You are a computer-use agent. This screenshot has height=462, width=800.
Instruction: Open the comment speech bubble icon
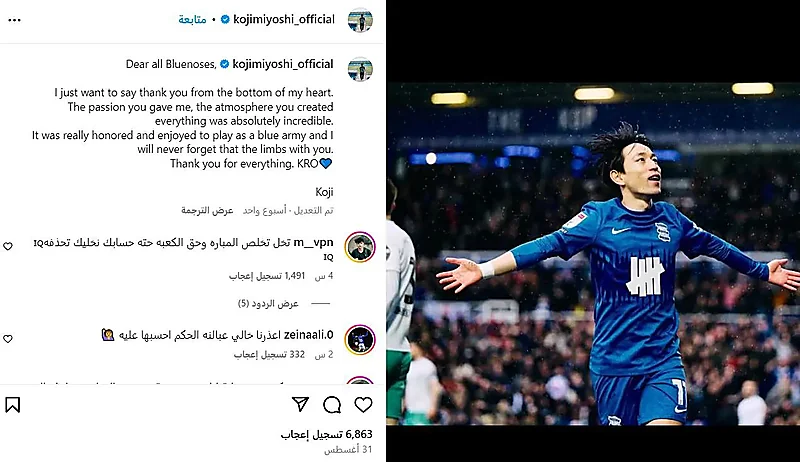pos(332,405)
